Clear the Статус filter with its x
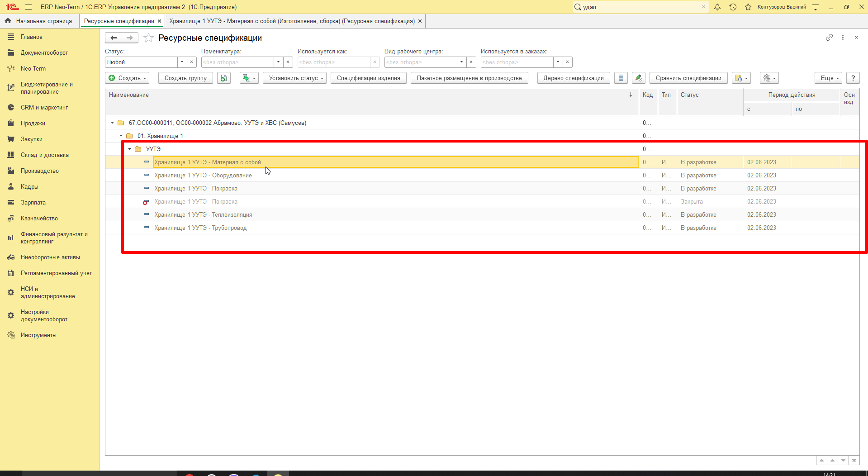 click(191, 62)
